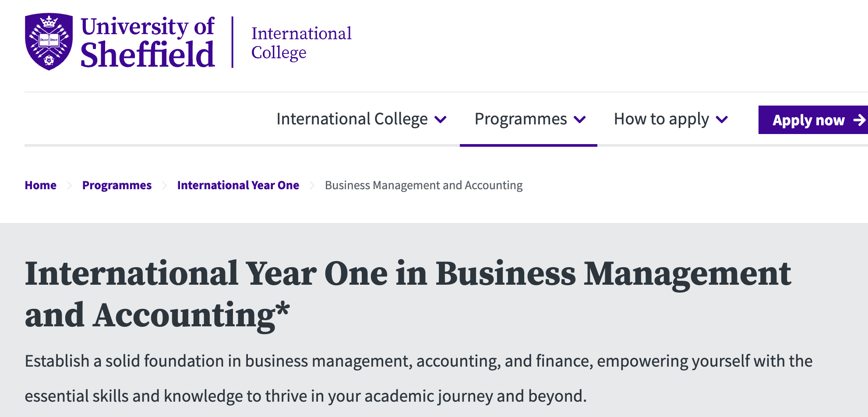Viewport: 868px width, 417px height.
Task: Expand the chevron beside How to apply
Action: tap(722, 120)
